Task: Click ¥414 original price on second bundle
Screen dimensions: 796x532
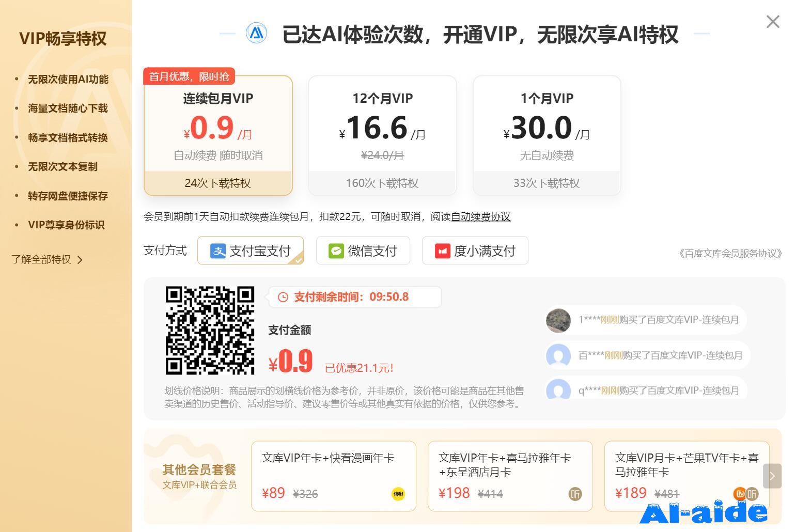Action: tap(490, 494)
